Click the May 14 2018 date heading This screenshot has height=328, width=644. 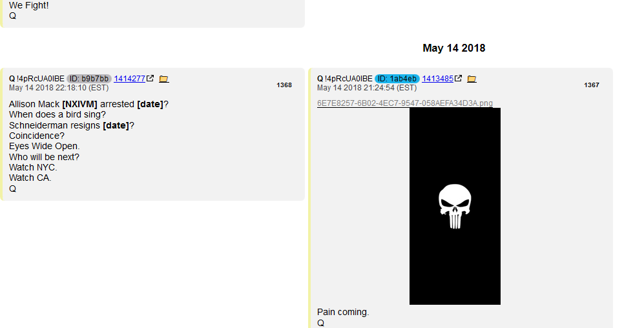(454, 48)
